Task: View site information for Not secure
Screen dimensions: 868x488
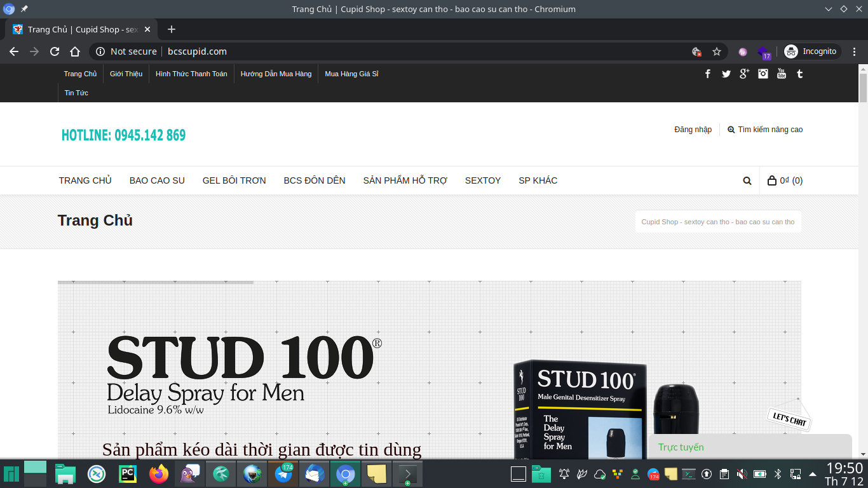Action: pyautogui.click(x=126, y=51)
